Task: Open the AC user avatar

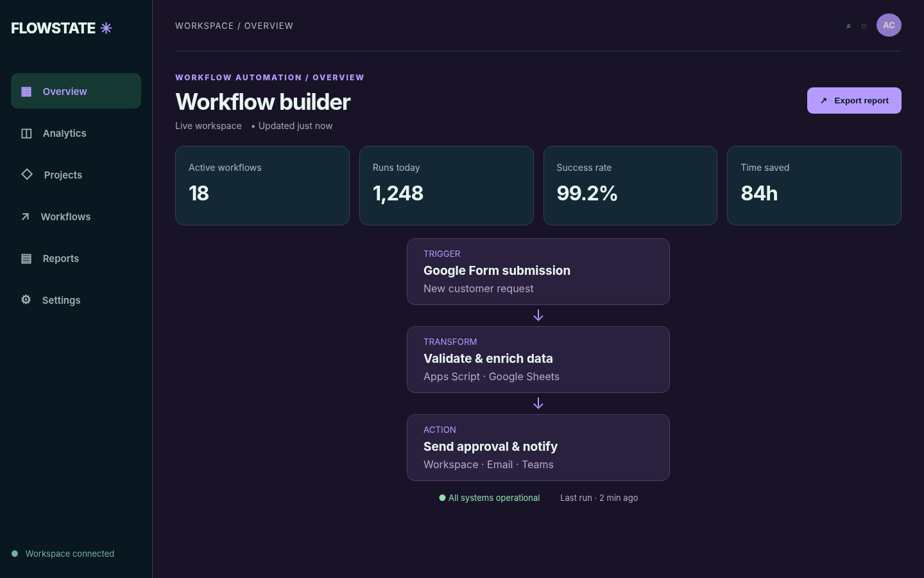Action: [889, 25]
